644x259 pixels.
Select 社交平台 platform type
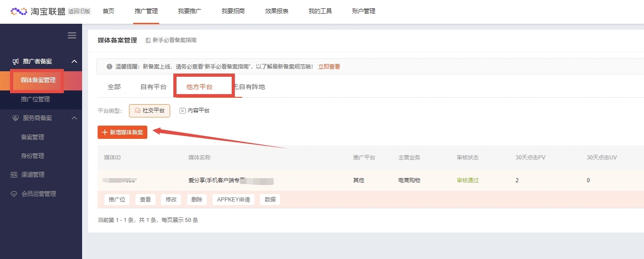[x=150, y=111]
